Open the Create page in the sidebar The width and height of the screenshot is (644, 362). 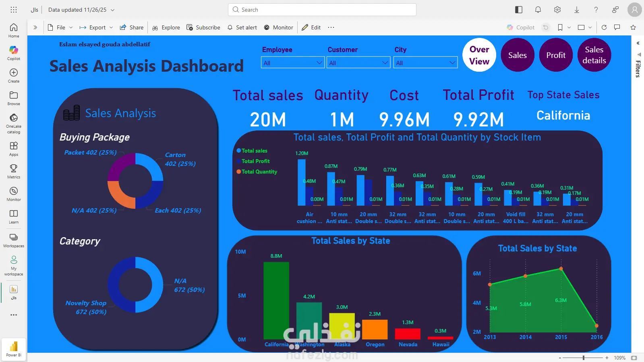coord(14,75)
